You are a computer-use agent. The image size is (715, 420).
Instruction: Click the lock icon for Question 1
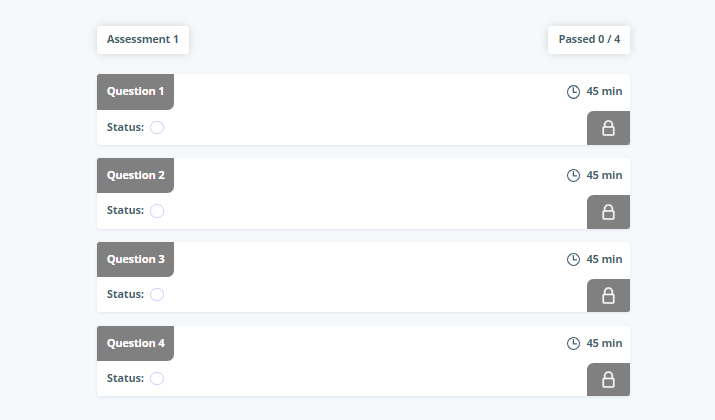pyautogui.click(x=608, y=128)
